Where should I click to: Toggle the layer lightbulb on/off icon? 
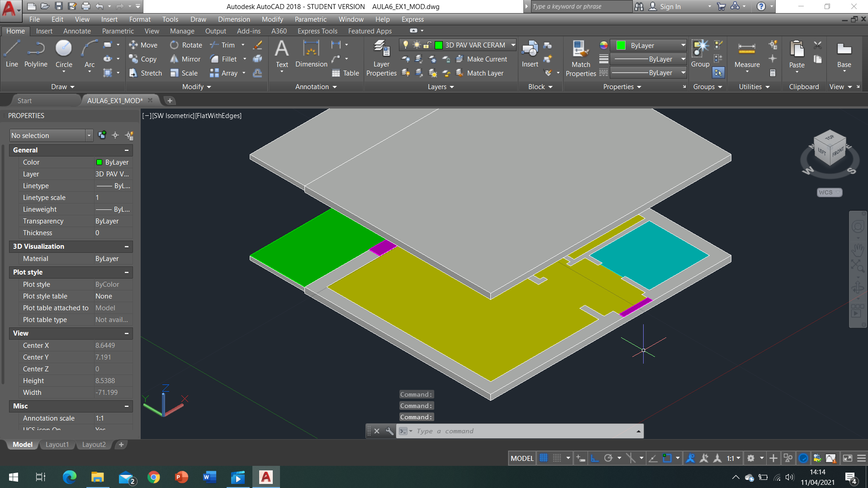tap(406, 45)
